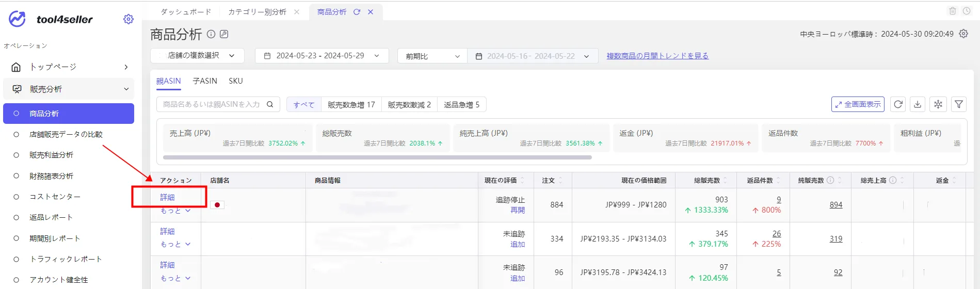980x289 pixels.
Task: Expand the トップページ menu chevron
Action: pyautogui.click(x=126, y=67)
